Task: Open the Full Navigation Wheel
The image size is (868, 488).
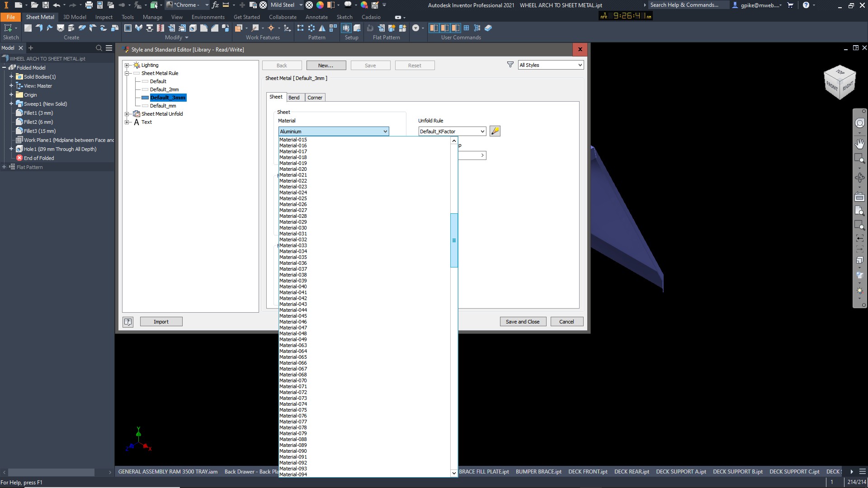Action: [x=859, y=123]
